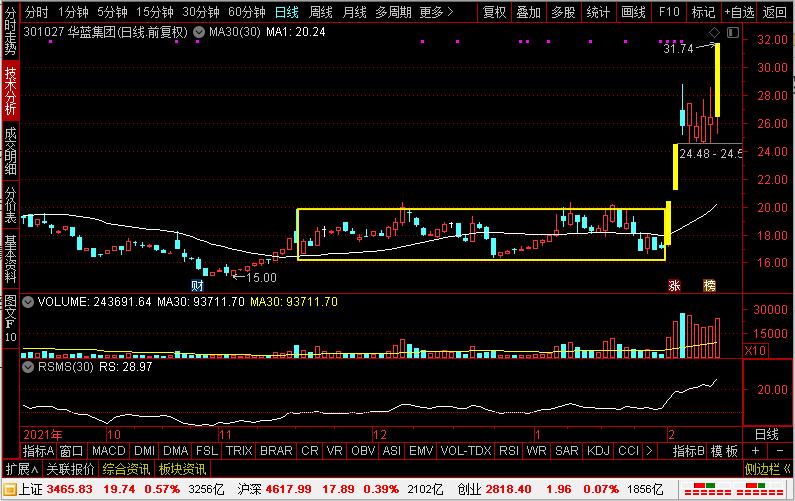Toggle 多股 multi-stock view

pos(563,13)
